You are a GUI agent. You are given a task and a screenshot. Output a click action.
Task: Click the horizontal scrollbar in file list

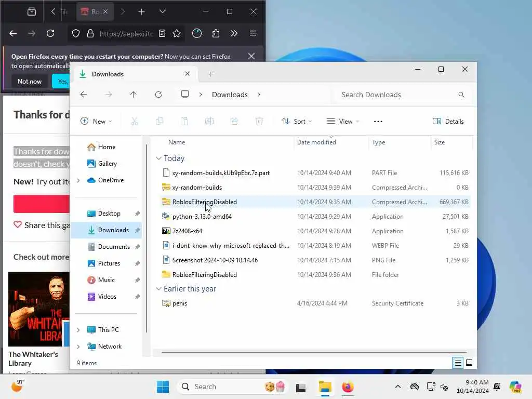coord(314,353)
